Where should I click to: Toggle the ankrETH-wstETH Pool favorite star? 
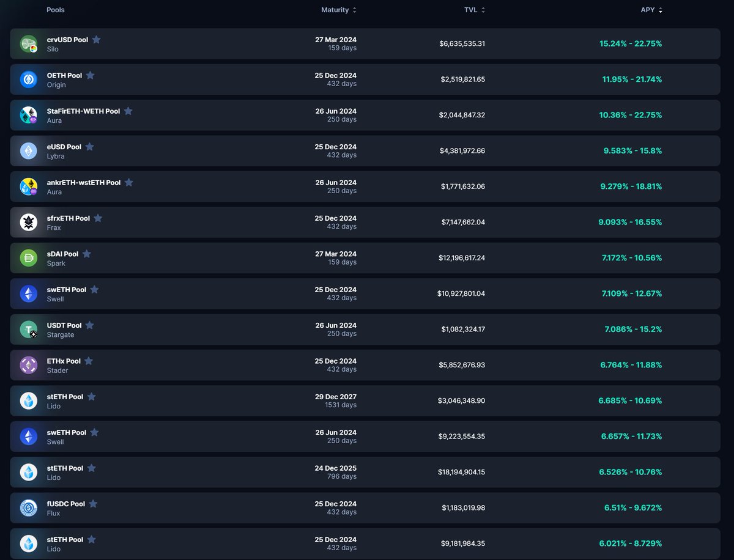[128, 182]
